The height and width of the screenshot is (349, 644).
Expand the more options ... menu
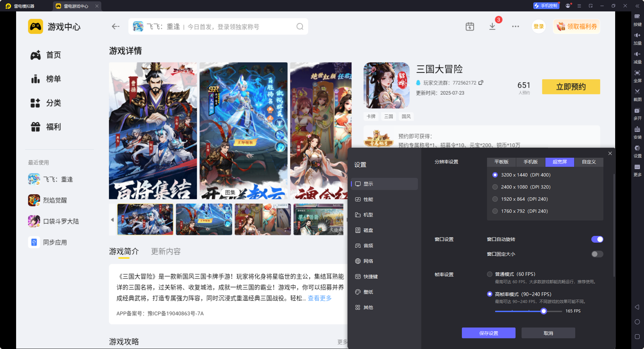click(516, 26)
